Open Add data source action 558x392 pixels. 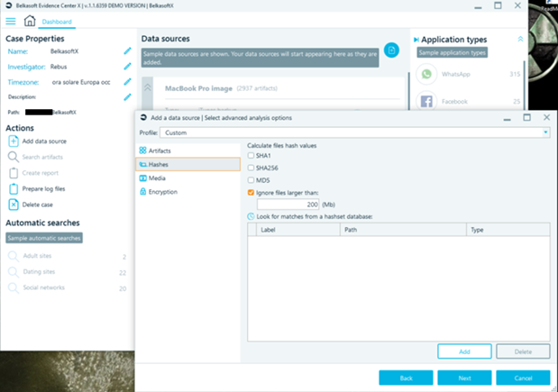[44, 141]
